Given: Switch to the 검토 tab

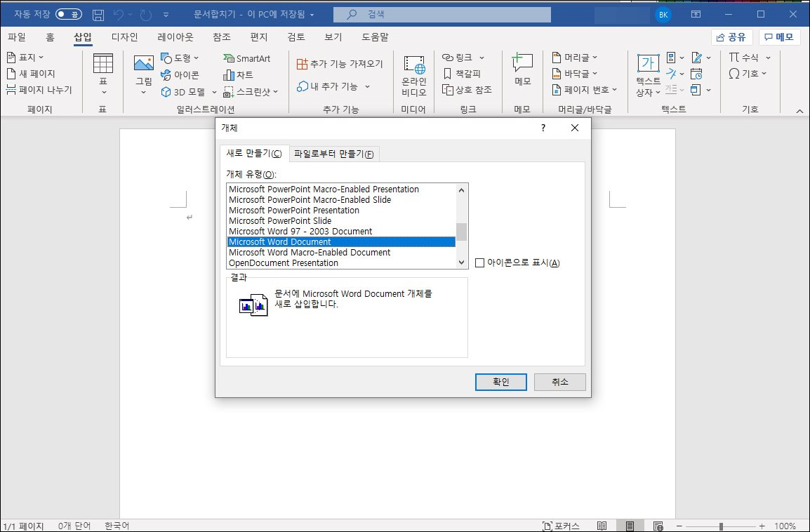Looking at the screenshot, I should [x=296, y=37].
